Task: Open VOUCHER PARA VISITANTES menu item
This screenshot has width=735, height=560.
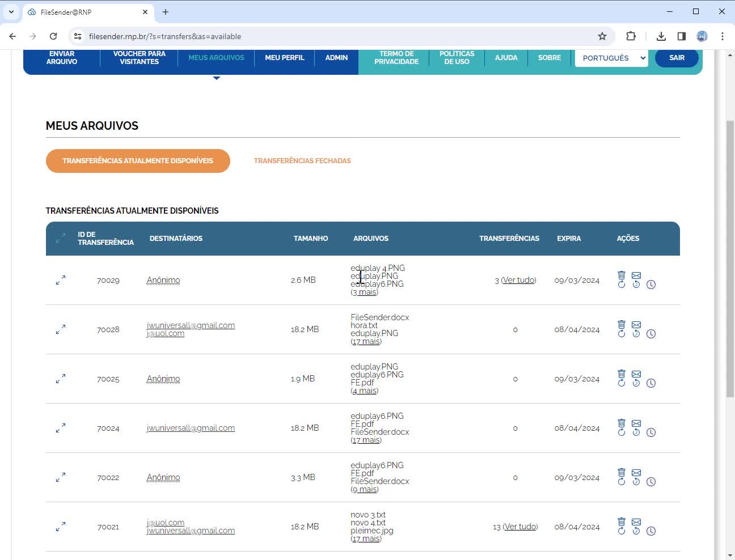Action: pos(140,58)
